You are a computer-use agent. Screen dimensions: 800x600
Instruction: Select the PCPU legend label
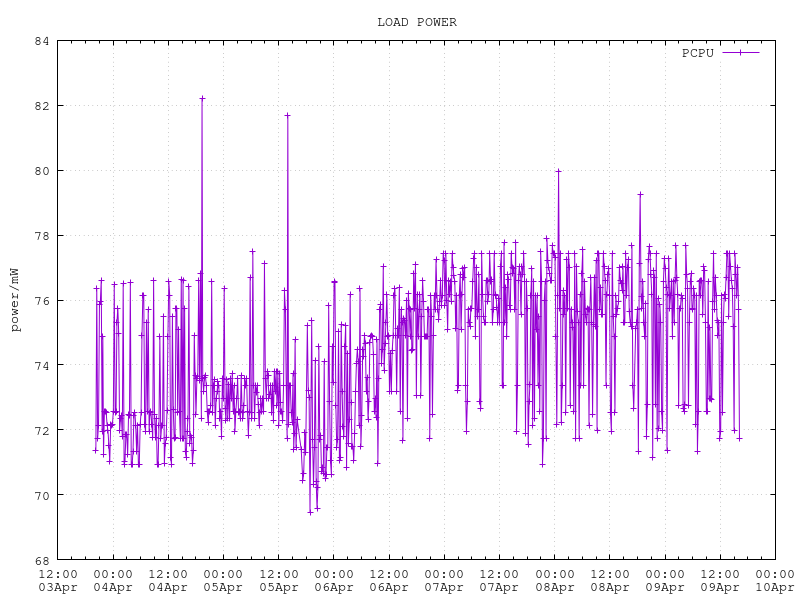coord(697,53)
